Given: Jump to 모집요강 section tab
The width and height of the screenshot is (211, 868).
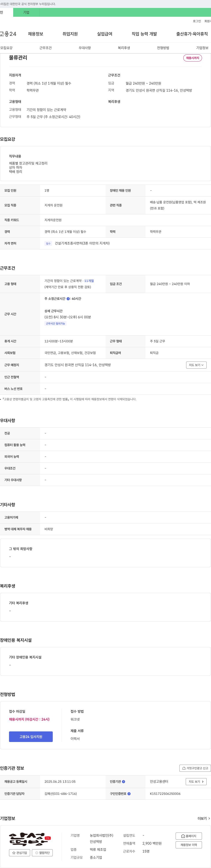Looking at the screenshot, I should (x=6, y=48).
